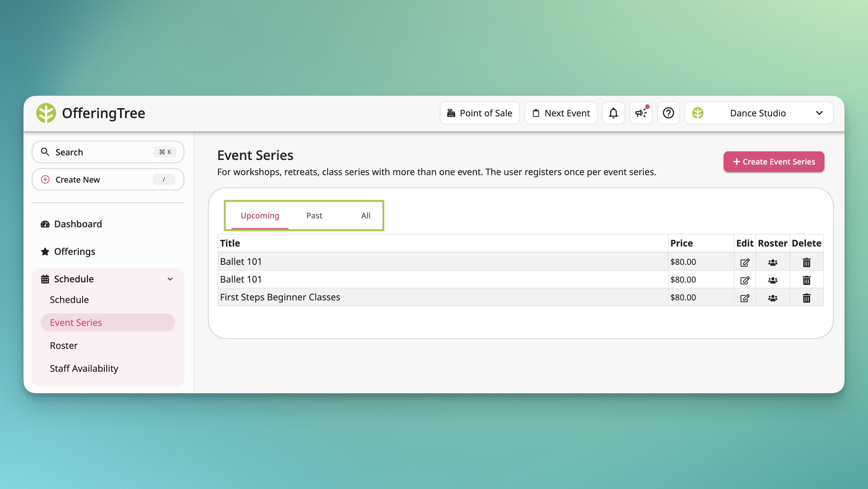Open Staff Availability in sidebar

(x=84, y=368)
